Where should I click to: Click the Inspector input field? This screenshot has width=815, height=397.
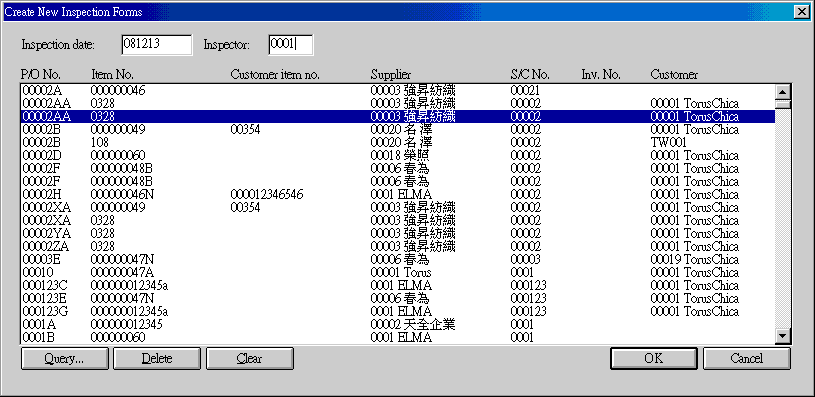291,45
